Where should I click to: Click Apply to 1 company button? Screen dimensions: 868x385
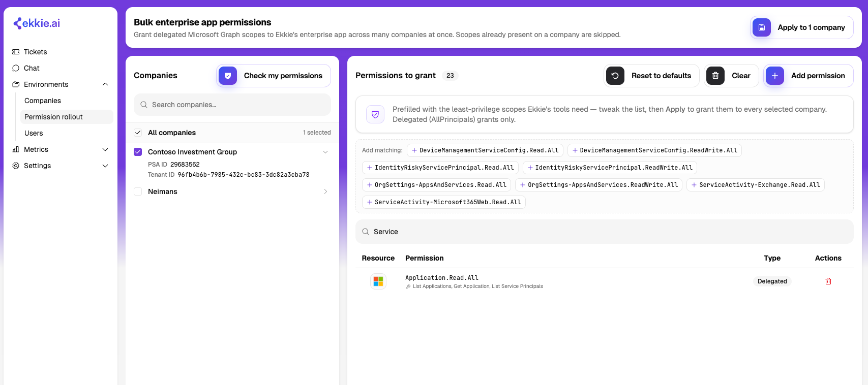[802, 27]
